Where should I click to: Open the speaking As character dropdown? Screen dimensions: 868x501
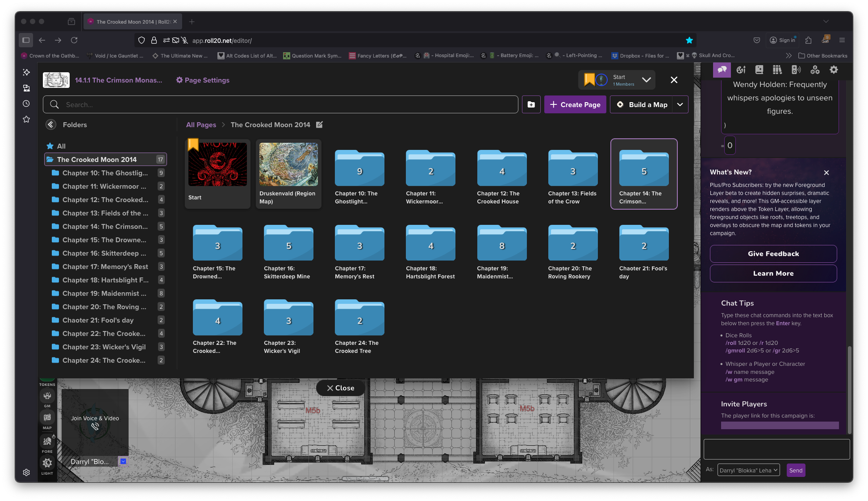click(748, 470)
